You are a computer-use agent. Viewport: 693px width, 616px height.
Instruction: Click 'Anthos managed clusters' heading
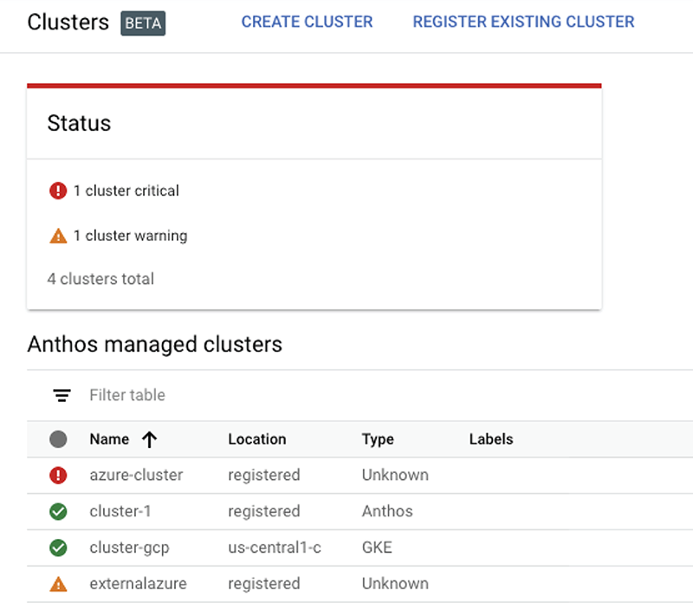coord(155,345)
